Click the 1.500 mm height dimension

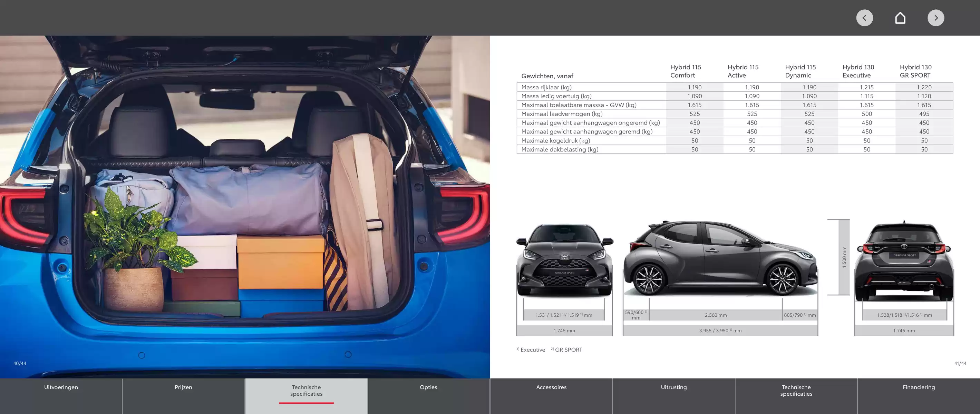(844, 257)
